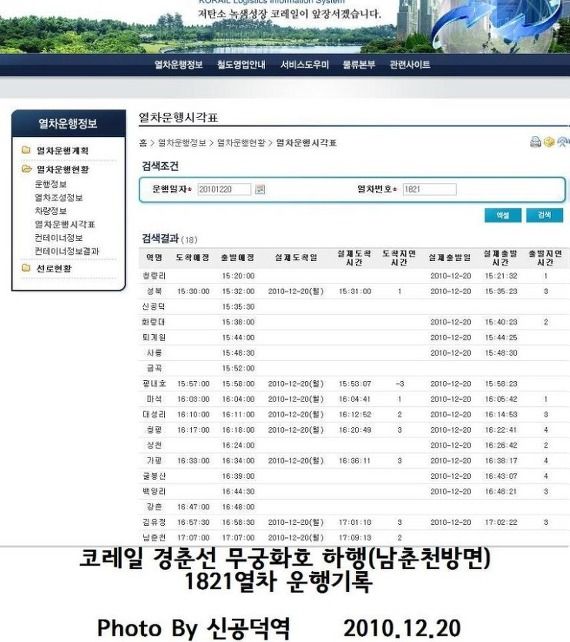Image resolution: width=570 pixels, height=642 pixels.
Task: Click the printer icon above the search box
Action: pyautogui.click(x=535, y=142)
